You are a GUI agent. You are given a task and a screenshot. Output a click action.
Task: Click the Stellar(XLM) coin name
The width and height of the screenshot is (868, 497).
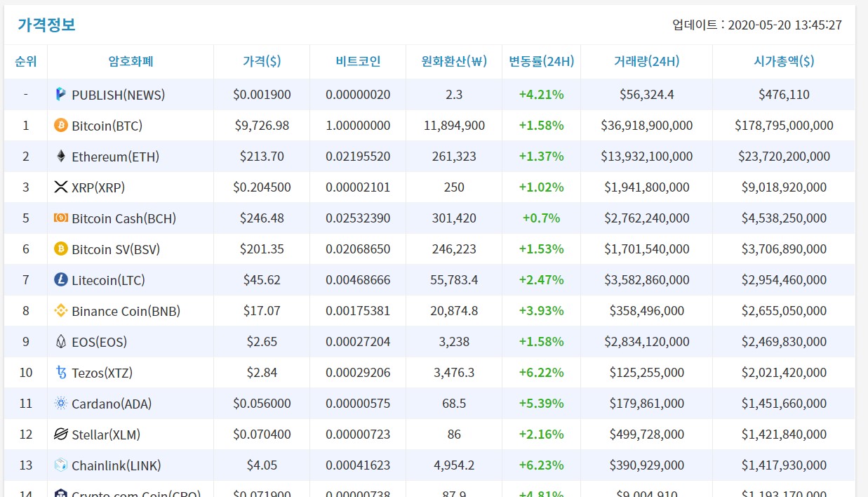(106, 435)
